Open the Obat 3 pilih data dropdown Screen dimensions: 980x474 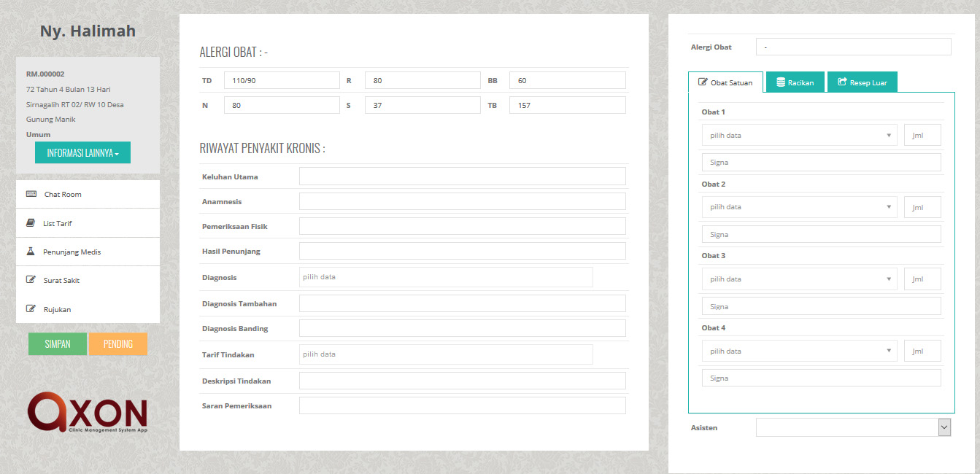point(799,279)
